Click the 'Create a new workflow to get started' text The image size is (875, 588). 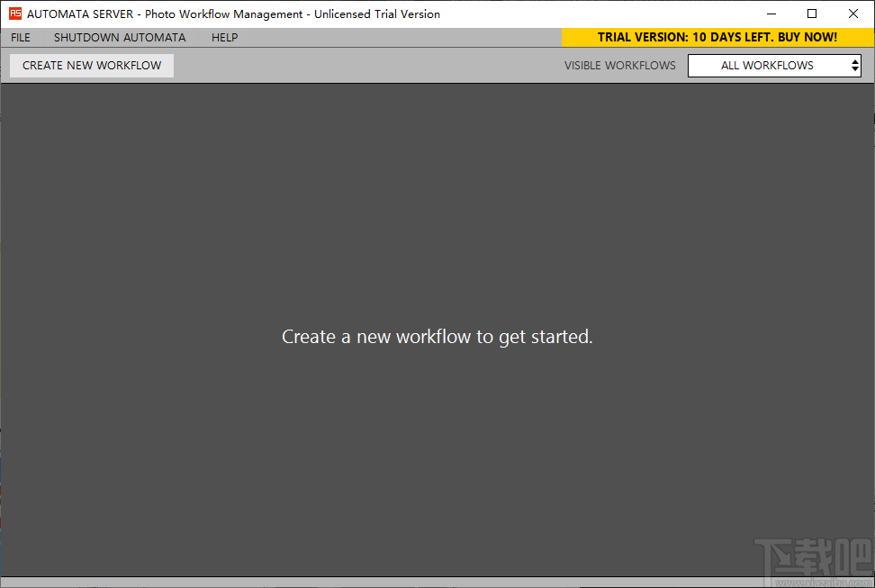437,337
